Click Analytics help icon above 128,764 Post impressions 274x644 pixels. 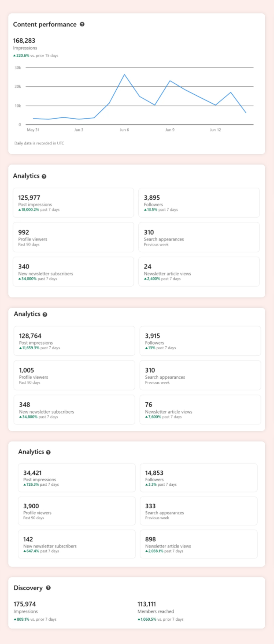(x=45, y=314)
